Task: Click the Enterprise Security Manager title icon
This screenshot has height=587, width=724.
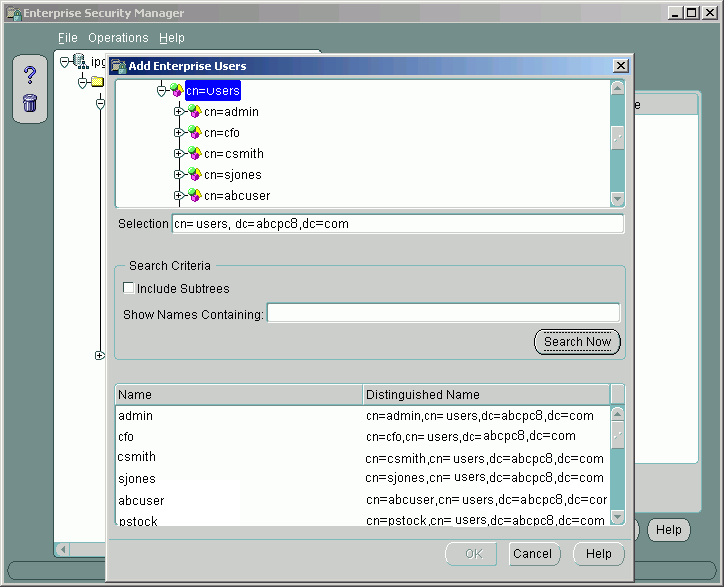Action: click(14, 13)
